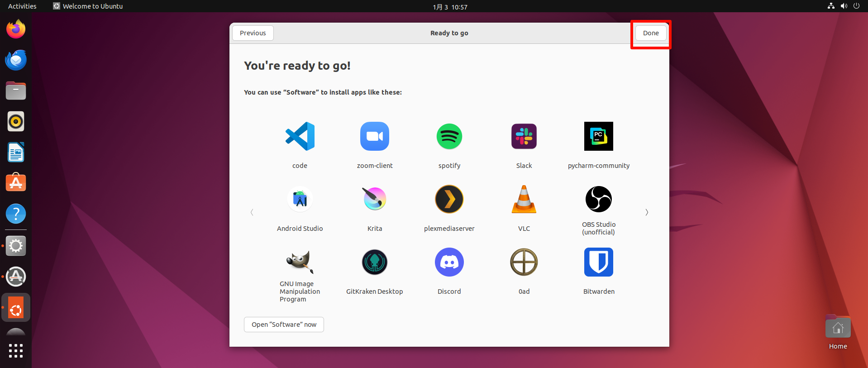868x368 pixels.
Task: Open LibreOffice Writer from the dock
Action: coord(16,152)
